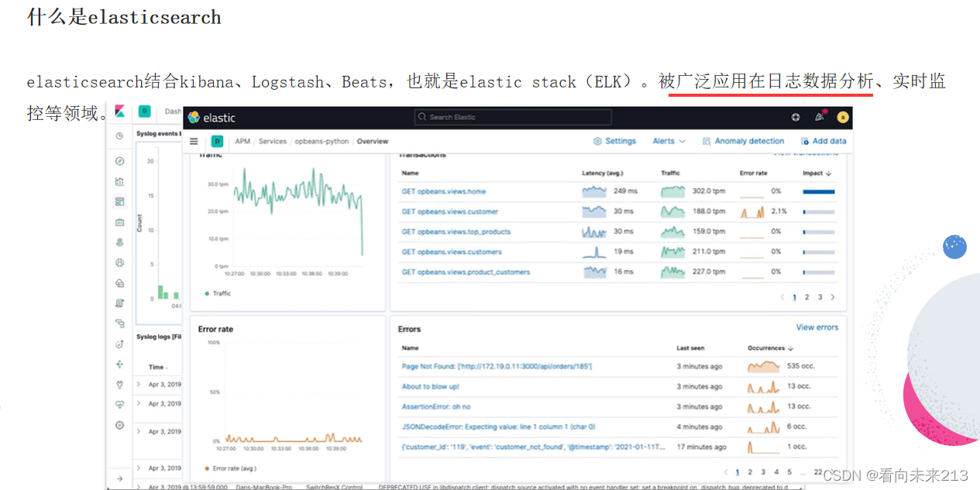Screen dimensions: 980x490
Task: Open GET opbeans.views.home transaction
Action: (x=444, y=191)
